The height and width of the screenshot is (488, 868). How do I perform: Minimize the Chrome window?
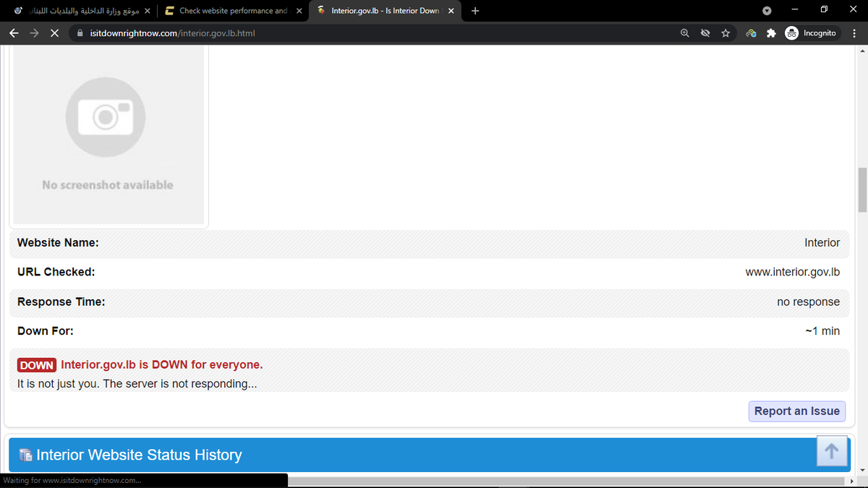[x=795, y=10]
